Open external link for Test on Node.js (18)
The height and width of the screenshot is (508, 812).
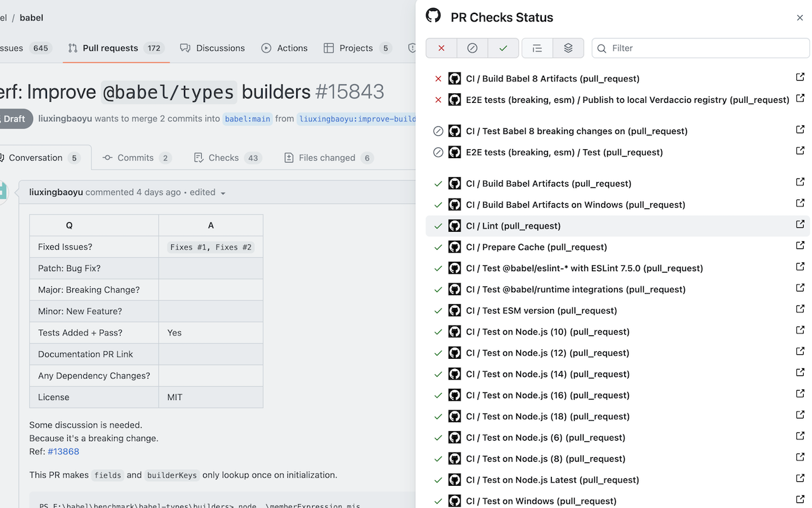tap(800, 415)
